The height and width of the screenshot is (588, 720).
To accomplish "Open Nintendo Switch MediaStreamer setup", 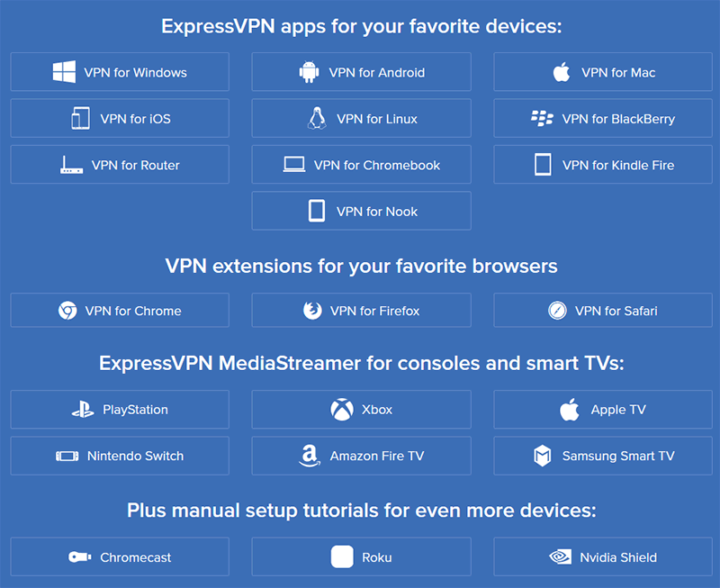I will [120, 456].
